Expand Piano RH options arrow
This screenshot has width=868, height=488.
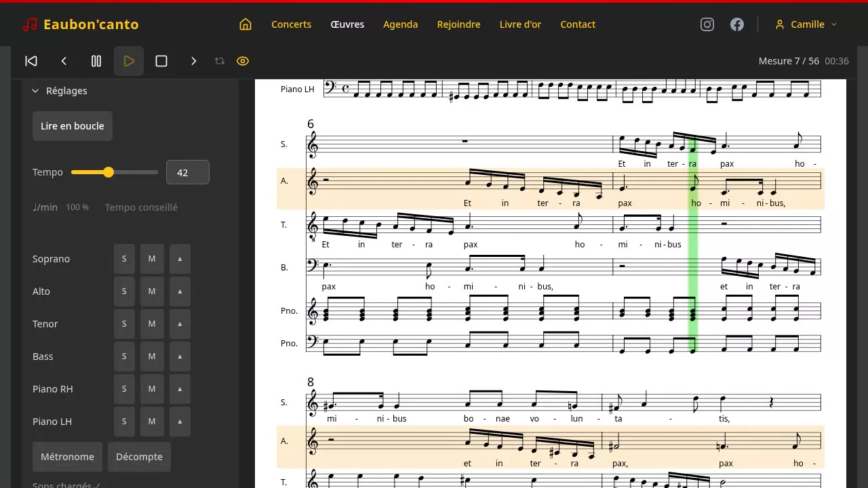click(x=180, y=389)
